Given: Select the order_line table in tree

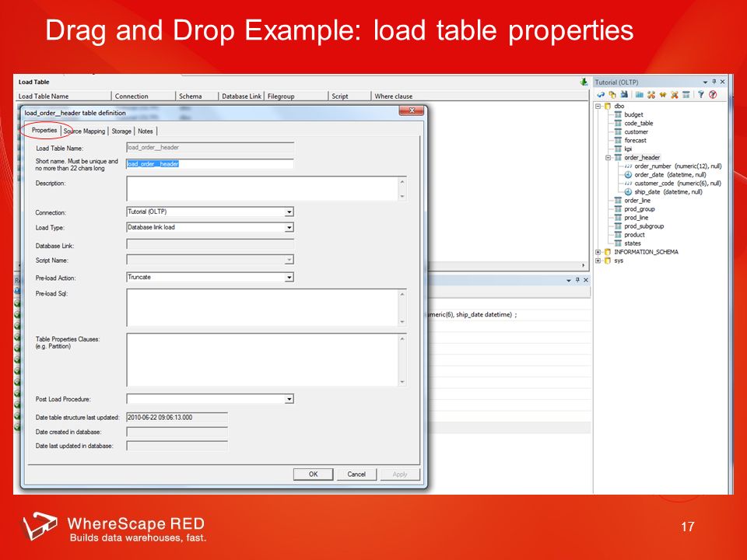Looking at the screenshot, I should point(637,201).
